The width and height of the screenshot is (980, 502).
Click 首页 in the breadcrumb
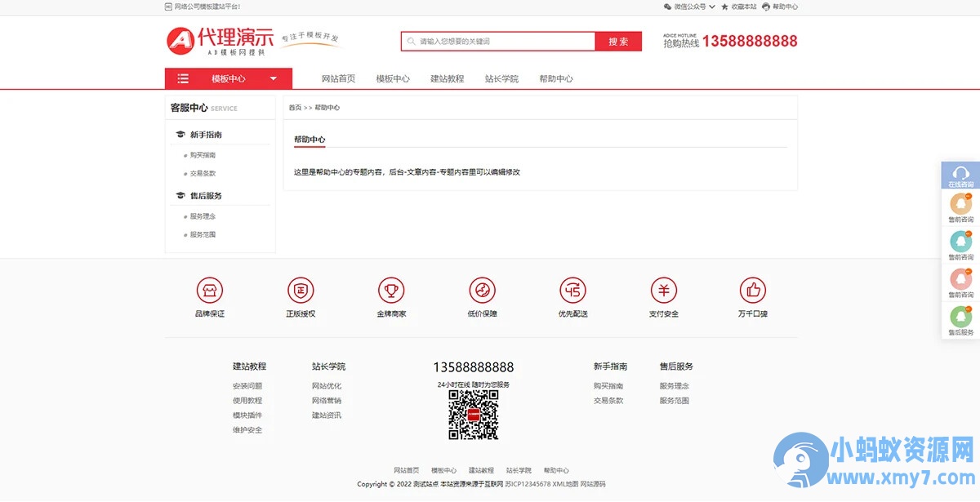[x=295, y=108]
